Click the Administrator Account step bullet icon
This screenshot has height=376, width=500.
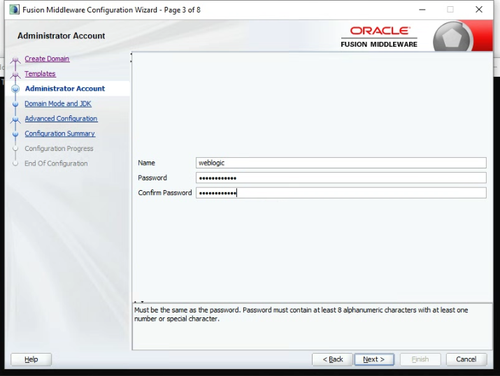tap(15, 89)
